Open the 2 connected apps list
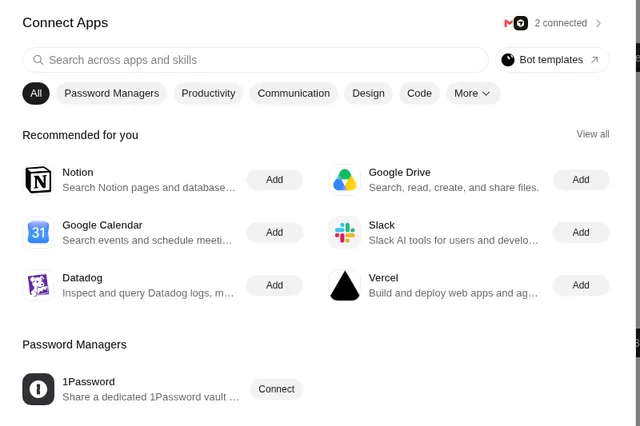640x426 pixels. 553,23
